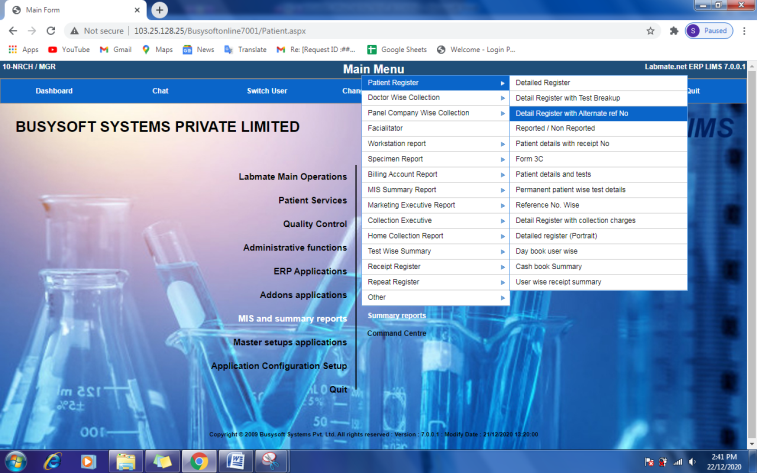757x473 pixels.
Task: Open the Gmail bookmark
Action: pos(115,49)
